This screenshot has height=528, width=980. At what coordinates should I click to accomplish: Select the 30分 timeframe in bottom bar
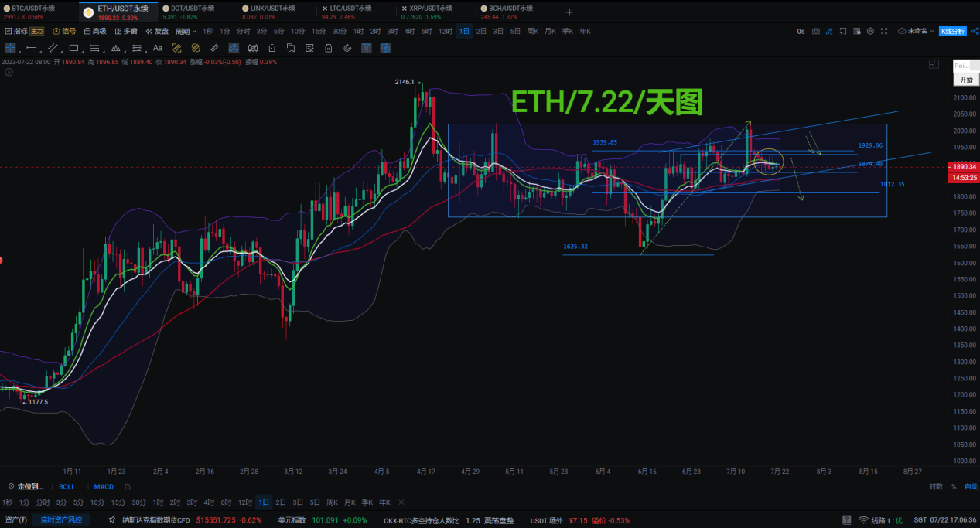139,502
